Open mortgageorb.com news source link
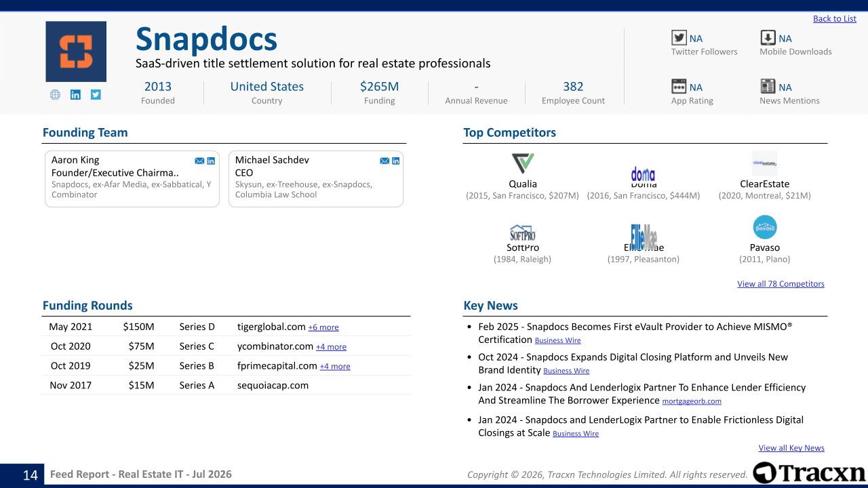 click(x=692, y=401)
